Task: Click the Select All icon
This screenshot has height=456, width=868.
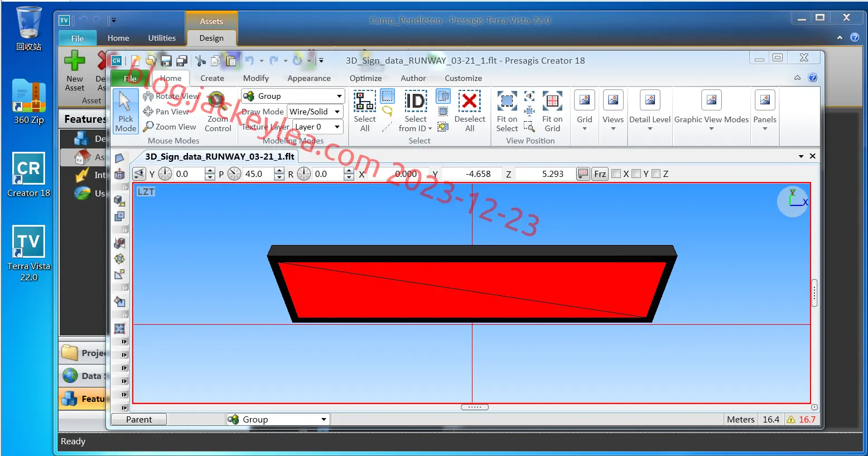Action: [365, 101]
